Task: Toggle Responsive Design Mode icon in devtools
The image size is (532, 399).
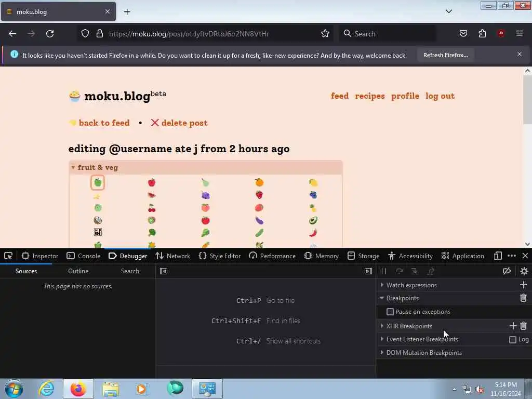Action: [498, 256]
